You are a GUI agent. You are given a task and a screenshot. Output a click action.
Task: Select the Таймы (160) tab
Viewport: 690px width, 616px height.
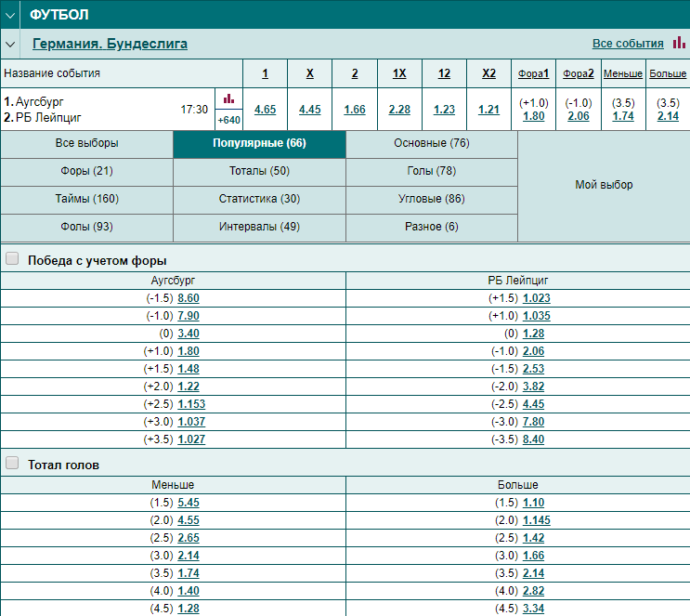pyautogui.click(x=86, y=199)
